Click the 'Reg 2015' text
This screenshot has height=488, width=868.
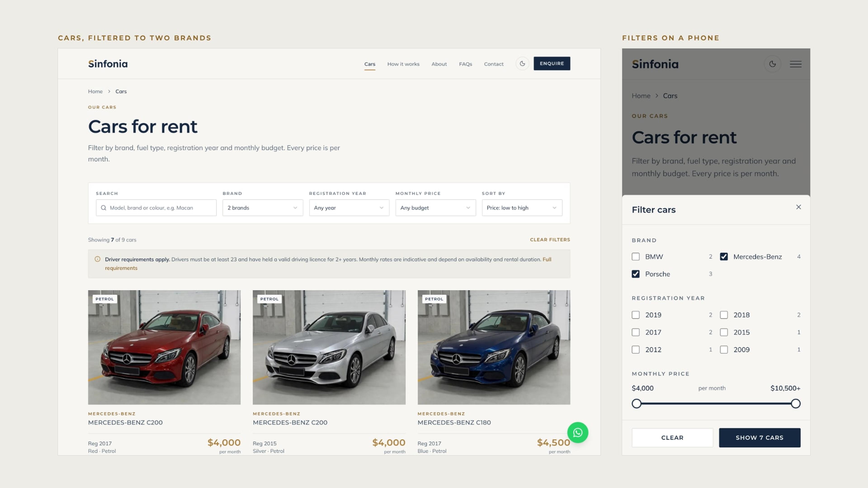tap(264, 443)
